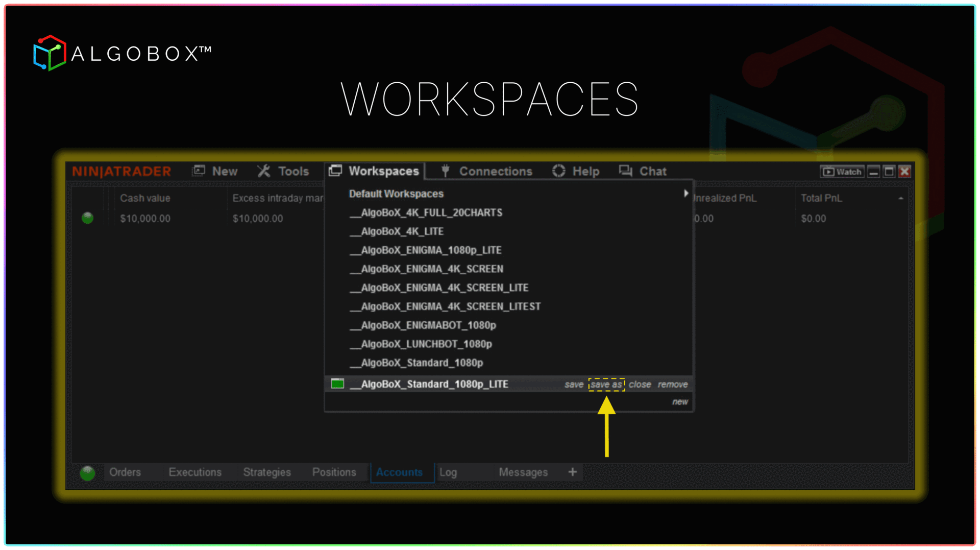Open the Workspaces menu
Viewport: 980px width, 550px height.
pyautogui.click(x=375, y=171)
